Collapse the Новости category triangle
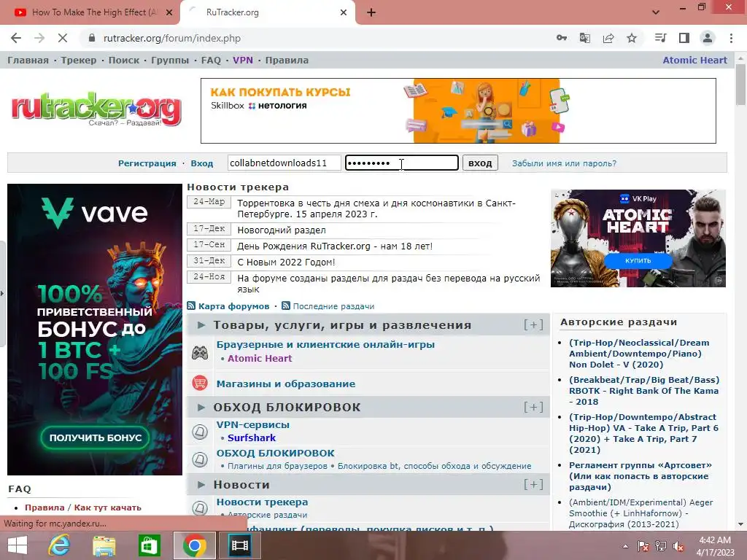The image size is (747, 560). coord(201,485)
